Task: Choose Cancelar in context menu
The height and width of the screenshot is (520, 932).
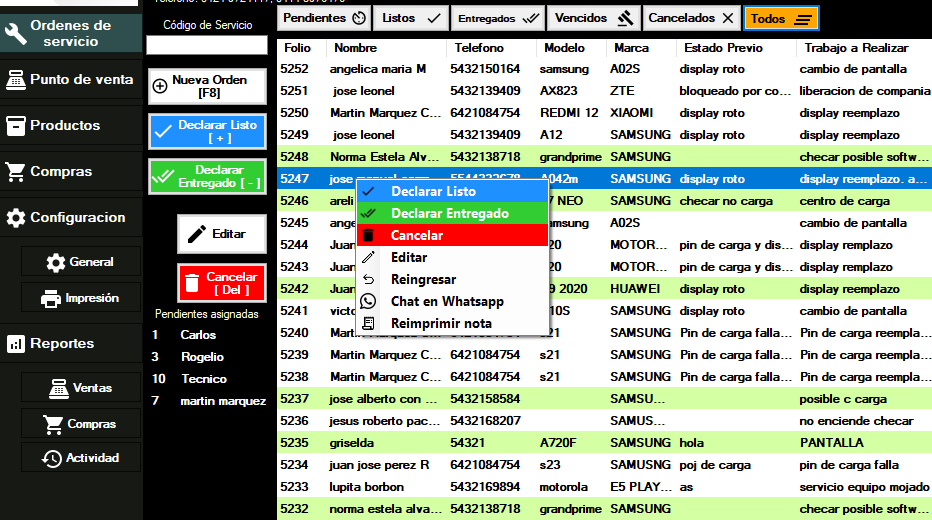Action: (x=452, y=235)
